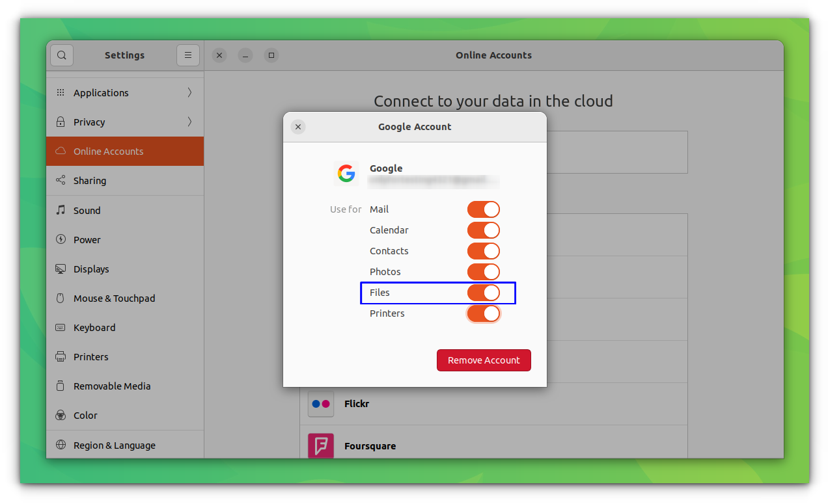Open Removable Media settings
828x504 pixels.
[125, 386]
